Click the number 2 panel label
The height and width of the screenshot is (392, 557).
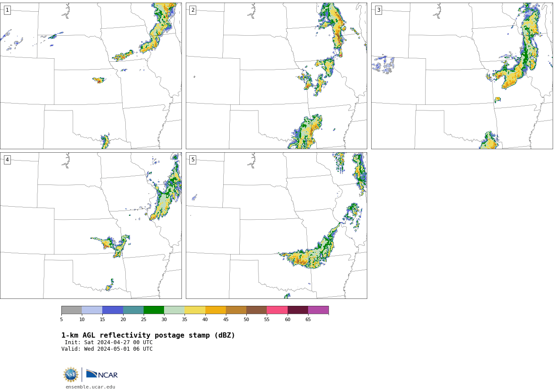(x=193, y=10)
